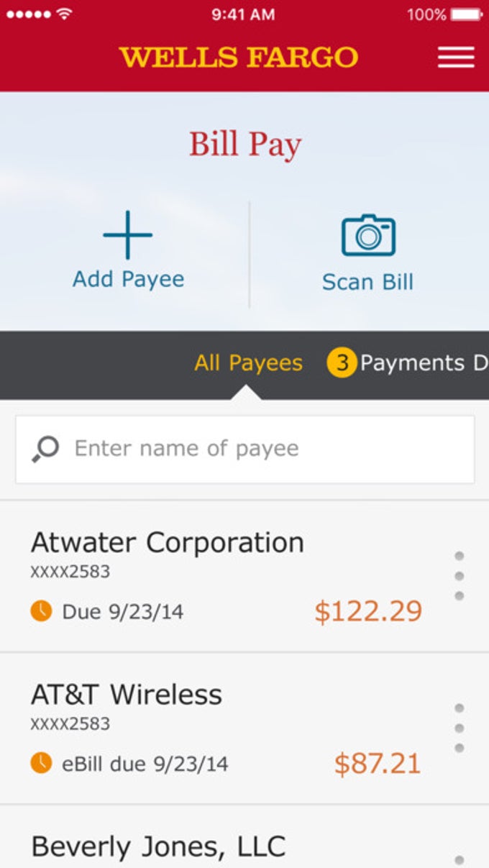Open Atwater Corporation more options

coord(459,575)
